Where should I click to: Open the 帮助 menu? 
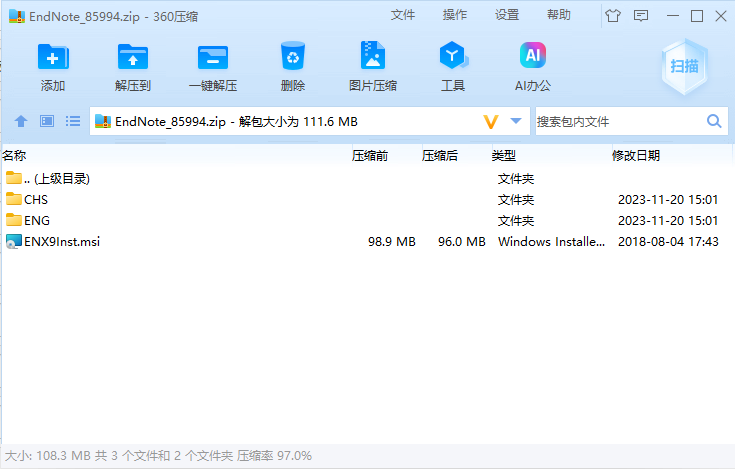tap(559, 15)
